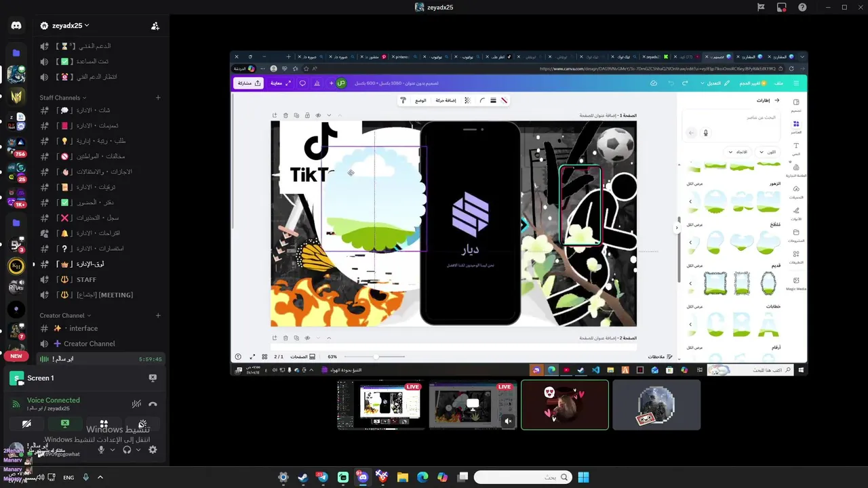Screen dimensions: 868x488
Task: Click the Canva redo arrow
Action: point(685,83)
